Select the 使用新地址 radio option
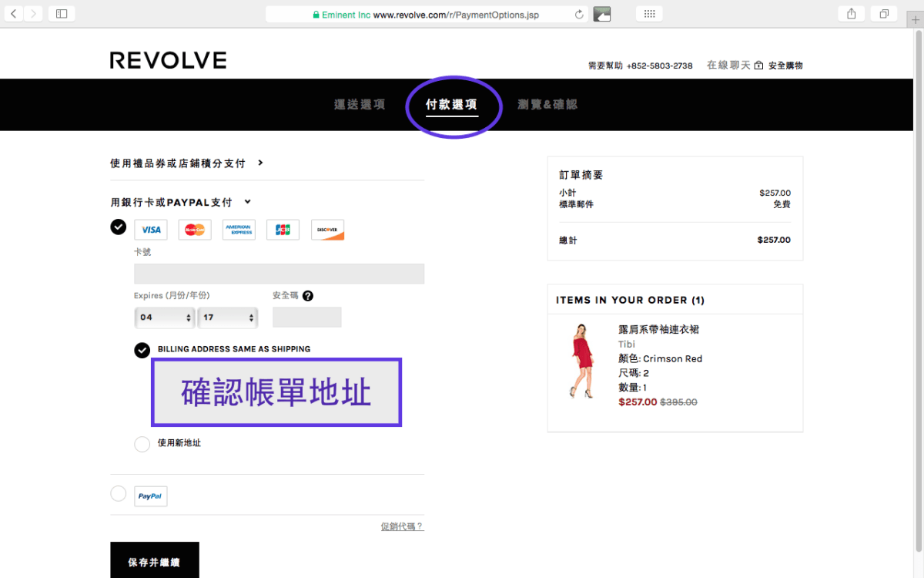The height and width of the screenshot is (578, 924). click(x=142, y=444)
